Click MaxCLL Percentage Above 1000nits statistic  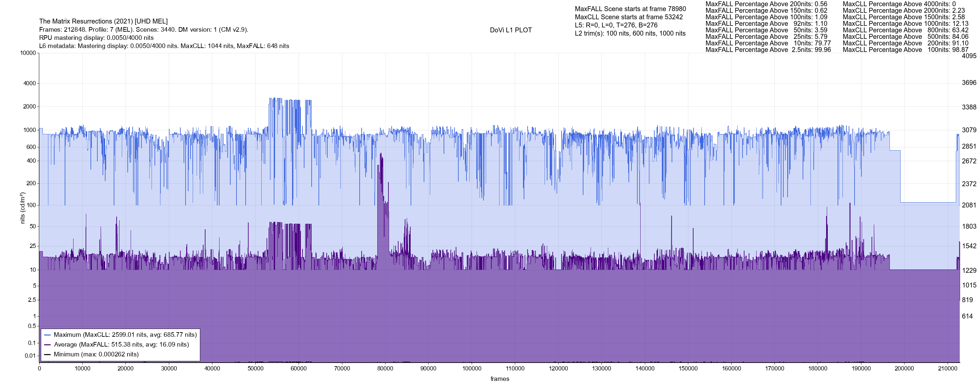(905, 24)
